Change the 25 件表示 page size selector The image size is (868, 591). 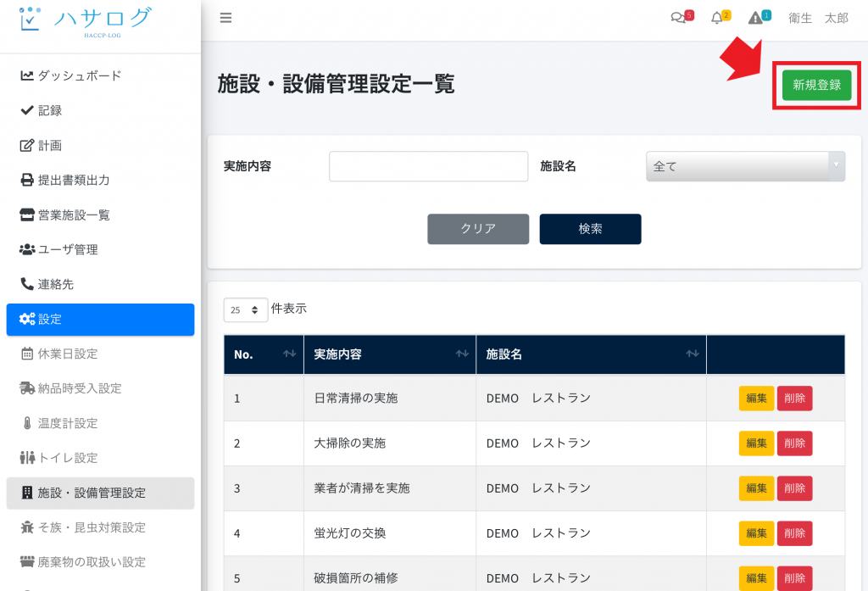246,309
